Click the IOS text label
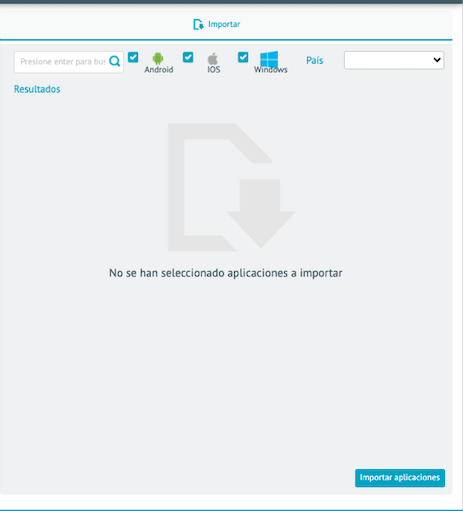 point(214,70)
